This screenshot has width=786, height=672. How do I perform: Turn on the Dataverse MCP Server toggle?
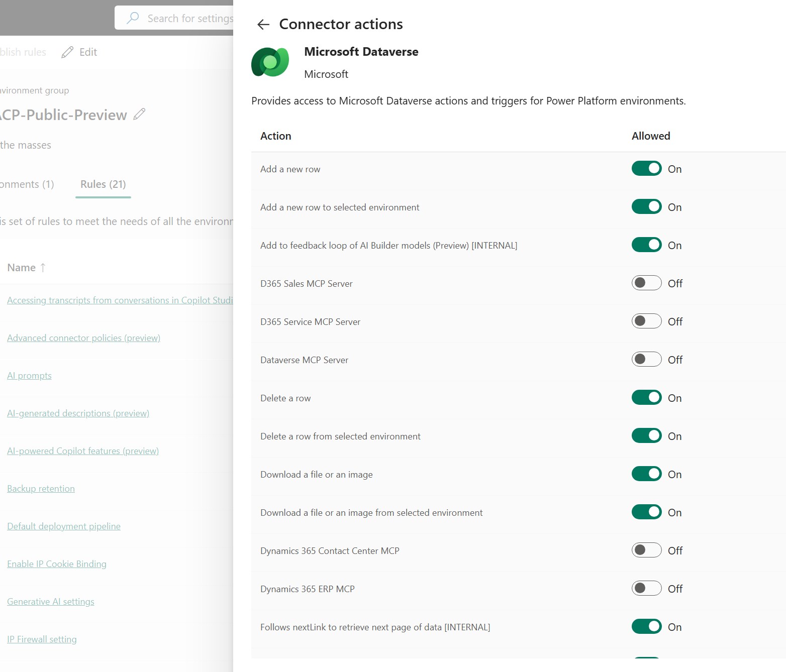[646, 359]
